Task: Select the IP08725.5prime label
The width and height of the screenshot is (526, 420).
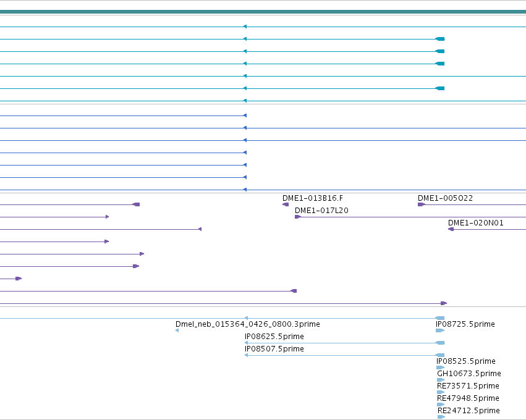Action: pos(465,324)
